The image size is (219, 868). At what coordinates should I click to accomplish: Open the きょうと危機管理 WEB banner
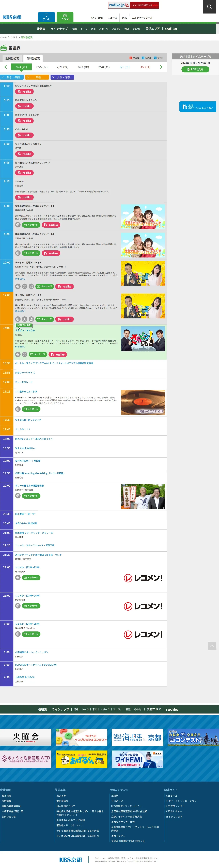click(x=26, y=759)
